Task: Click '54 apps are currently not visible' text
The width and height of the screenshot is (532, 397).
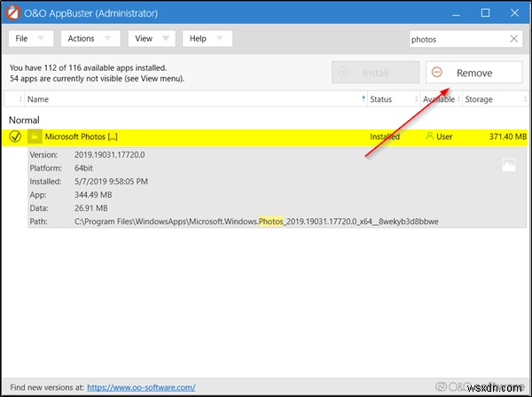Action: pos(97,79)
